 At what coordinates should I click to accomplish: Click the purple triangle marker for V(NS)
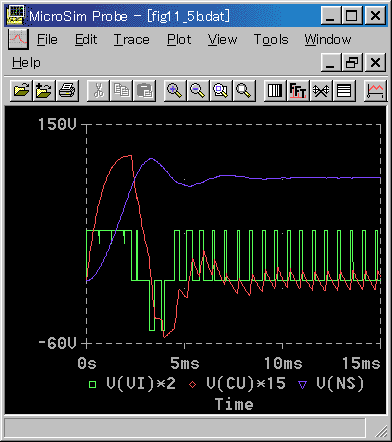(302, 385)
